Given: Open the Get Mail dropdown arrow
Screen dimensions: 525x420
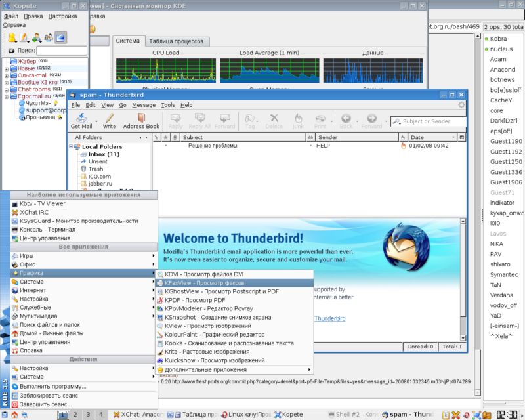Looking at the screenshot, I should [x=96, y=121].
